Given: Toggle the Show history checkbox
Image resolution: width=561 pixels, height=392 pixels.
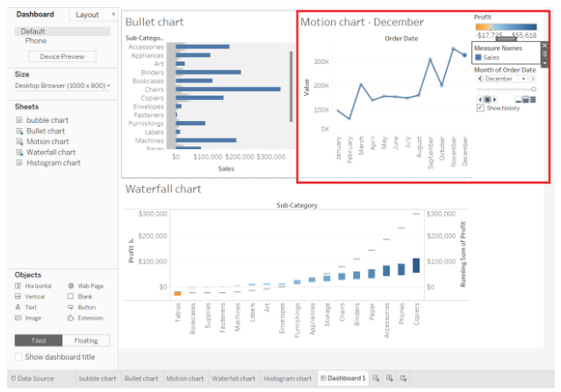Looking at the screenshot, I should pos(479,108).
